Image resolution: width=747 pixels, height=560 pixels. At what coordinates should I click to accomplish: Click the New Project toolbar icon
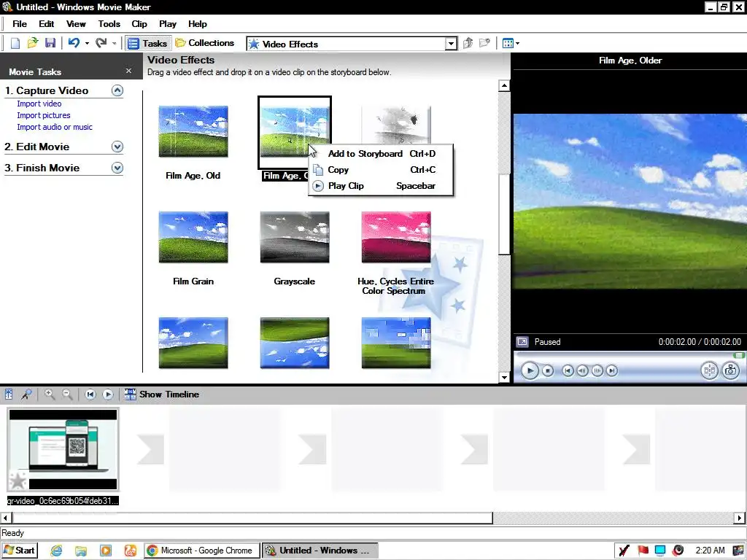tap(15, 43)
